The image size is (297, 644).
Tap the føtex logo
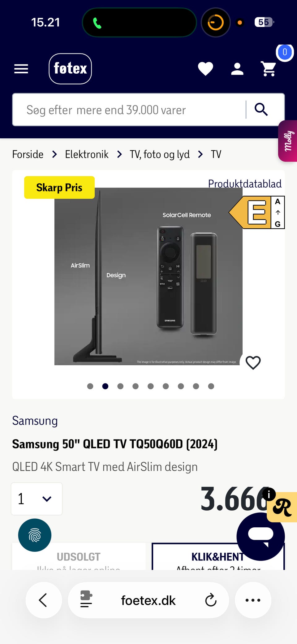70,69
